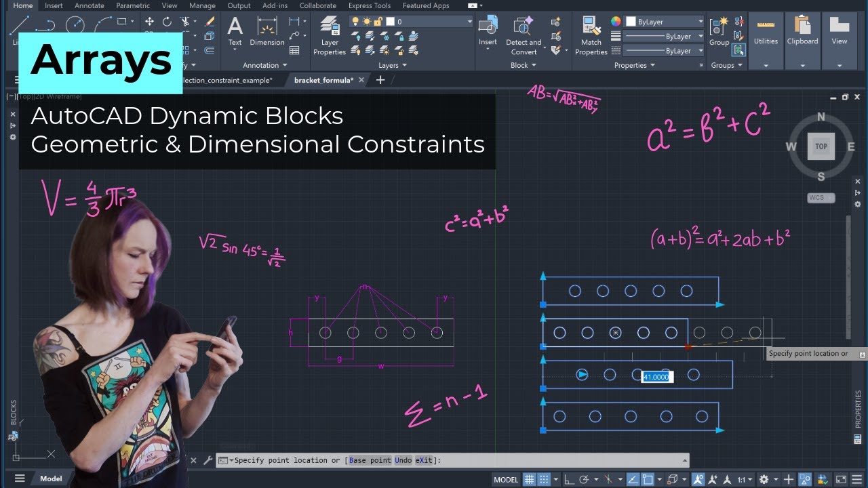Click the Clean Screen icon
The width and height of the screenshot is (868, 488).
pyautogui.click(x=841, y=479)
